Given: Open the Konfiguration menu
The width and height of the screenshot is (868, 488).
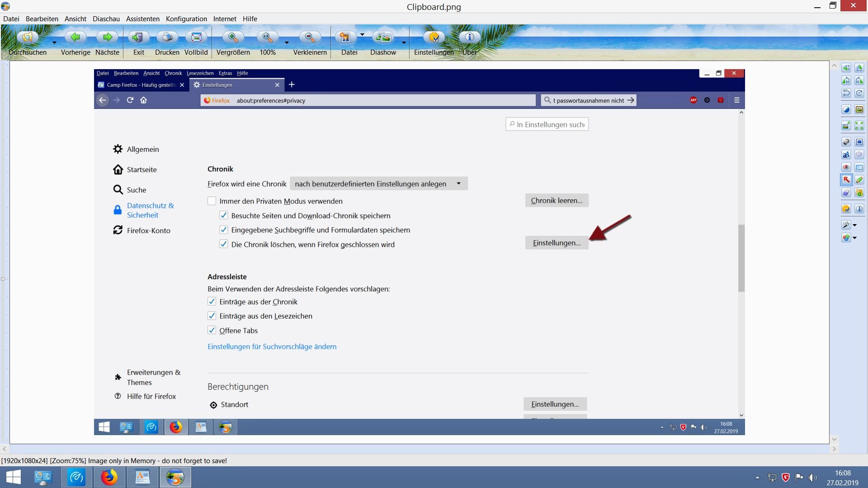Looking at the screenshot, I should (186, 19).
